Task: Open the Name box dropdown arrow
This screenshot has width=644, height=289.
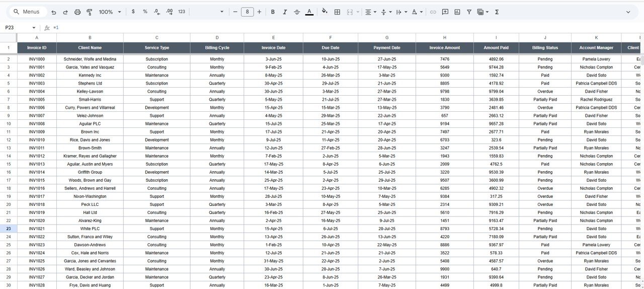Action: [34, 28]
